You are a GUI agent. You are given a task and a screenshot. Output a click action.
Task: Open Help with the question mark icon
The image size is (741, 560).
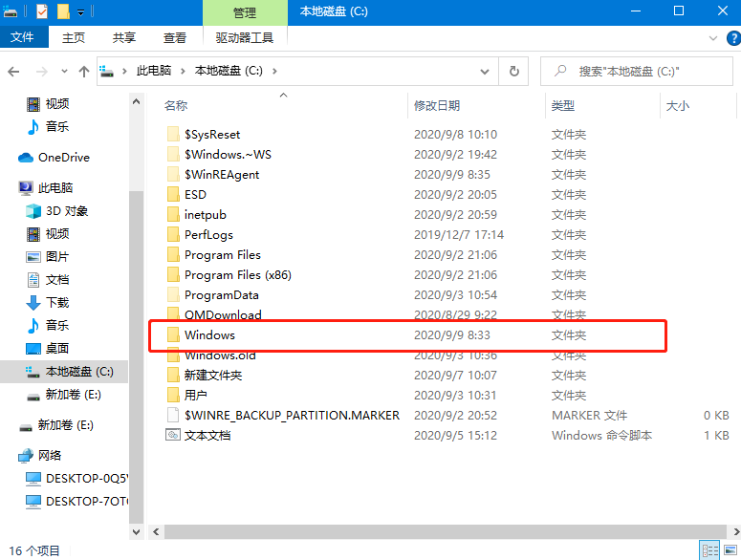pos(734,38)
